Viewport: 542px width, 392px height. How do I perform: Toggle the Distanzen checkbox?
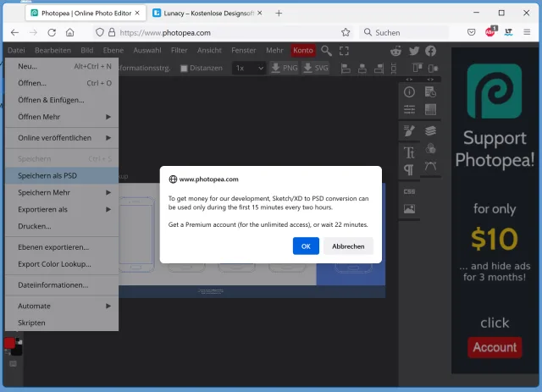tap(185, 69)
